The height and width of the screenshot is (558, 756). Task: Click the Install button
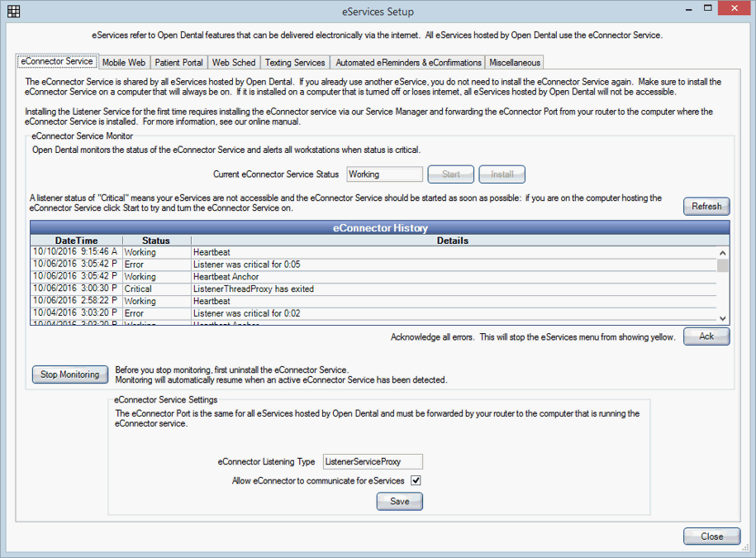(x=502, y=174)
